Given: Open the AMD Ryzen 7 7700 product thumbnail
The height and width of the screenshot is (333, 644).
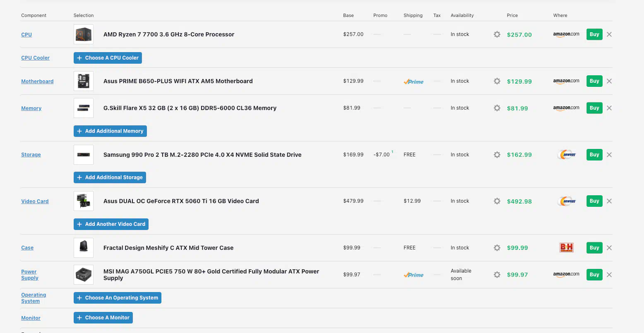Looking at the screenshot, I should [84, 34].
